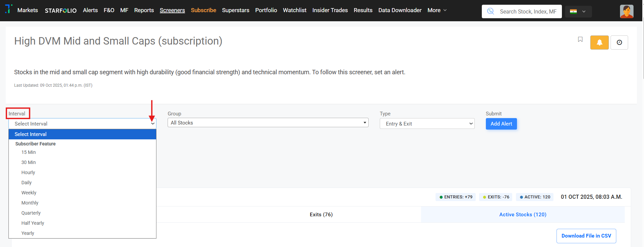The height and width of the screenshot is (247, 644).
Task: Open the Subscribe link in navbar
Action: tap(203, 10)
